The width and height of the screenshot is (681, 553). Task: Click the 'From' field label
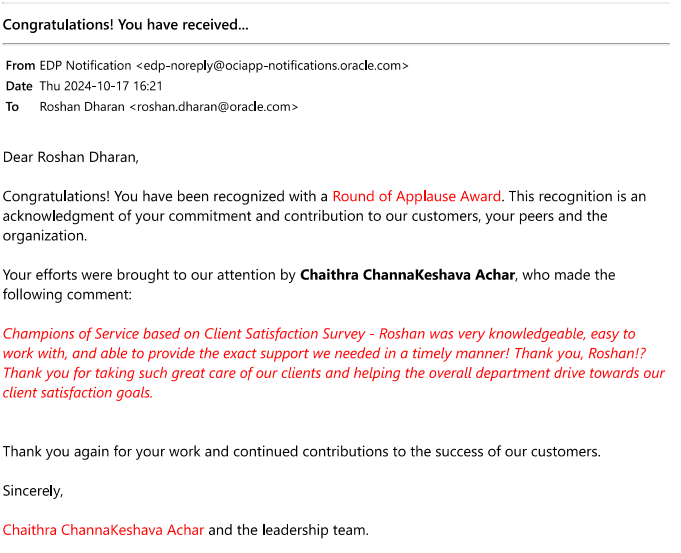20,66
